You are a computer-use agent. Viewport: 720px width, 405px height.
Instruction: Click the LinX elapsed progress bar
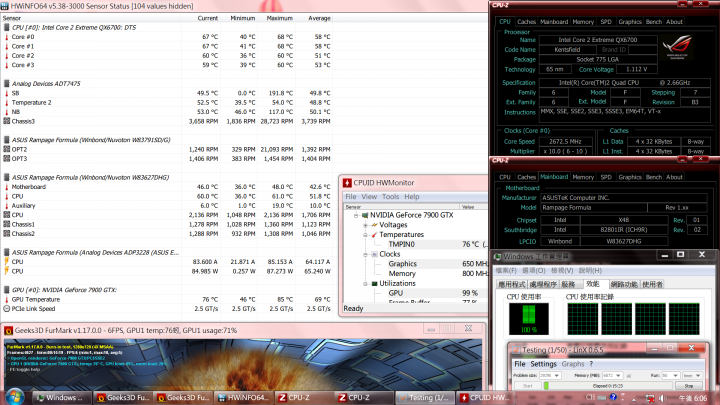pos(608,386)
